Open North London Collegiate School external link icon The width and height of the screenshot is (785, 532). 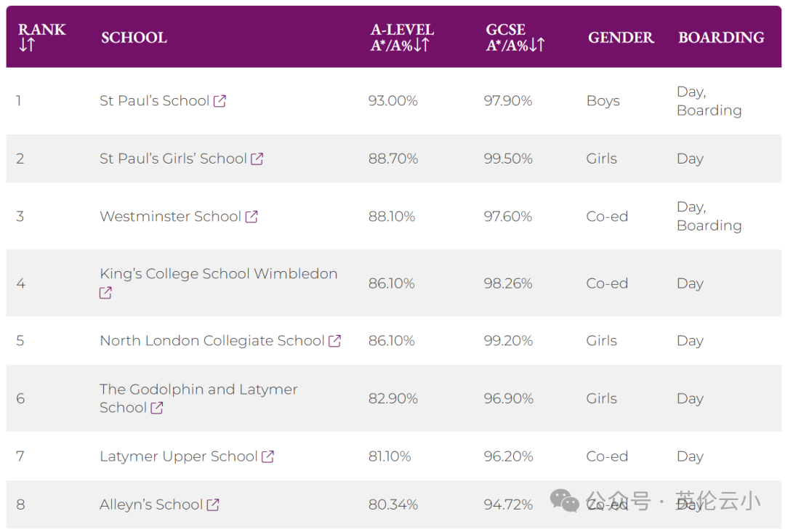tap(335, 340)
